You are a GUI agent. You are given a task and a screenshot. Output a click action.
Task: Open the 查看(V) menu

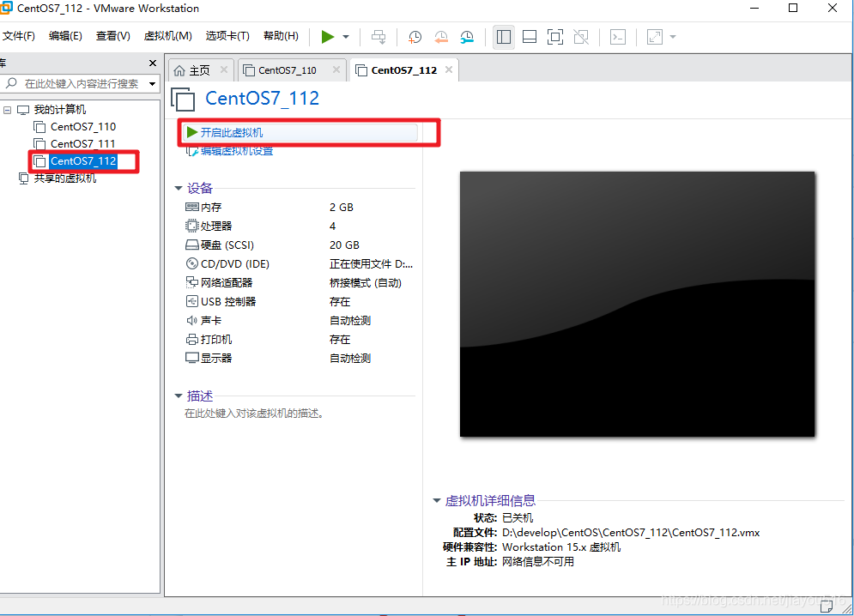pyautogui.click(x=112, y=36)
